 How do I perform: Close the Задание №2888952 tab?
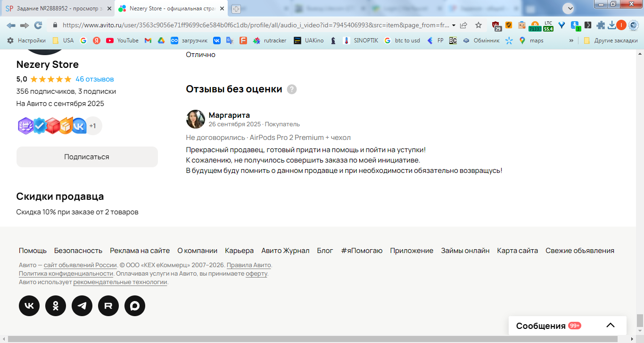[108, 9]
